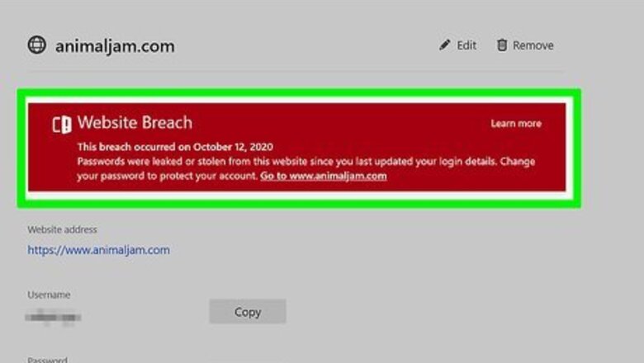Click the animaljam.com page title
The height and width of the screenshot is (363, 644).
click(115, 46)
